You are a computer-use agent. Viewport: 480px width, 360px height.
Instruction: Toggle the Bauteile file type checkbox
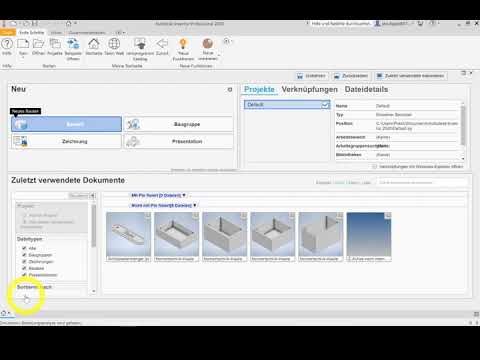(24, 268)
